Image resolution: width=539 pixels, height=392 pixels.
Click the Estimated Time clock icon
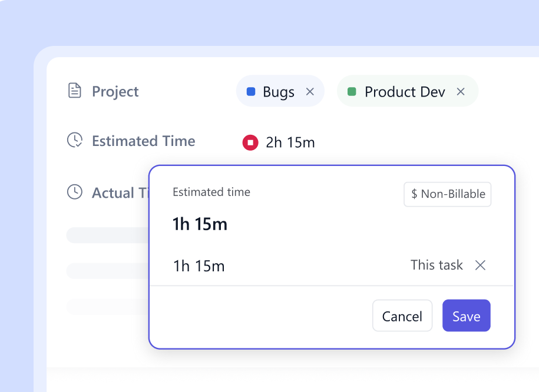75,141
